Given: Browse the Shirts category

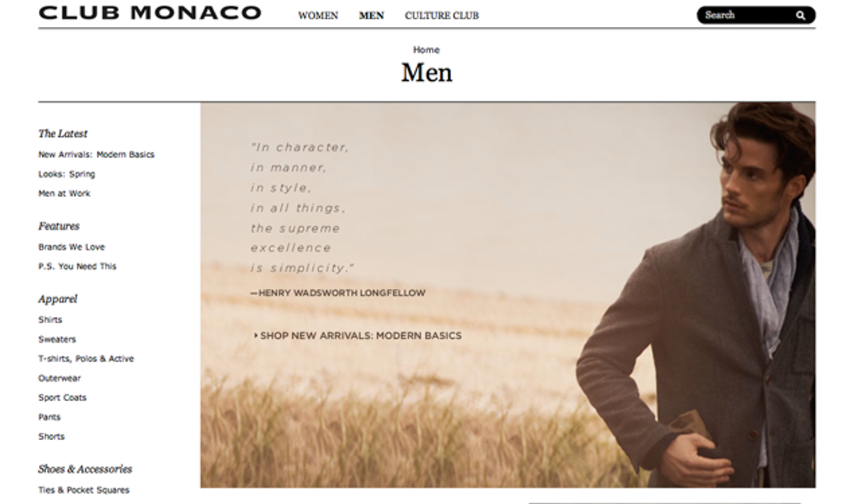Looking at the screenshot, I should pos(50,320).
